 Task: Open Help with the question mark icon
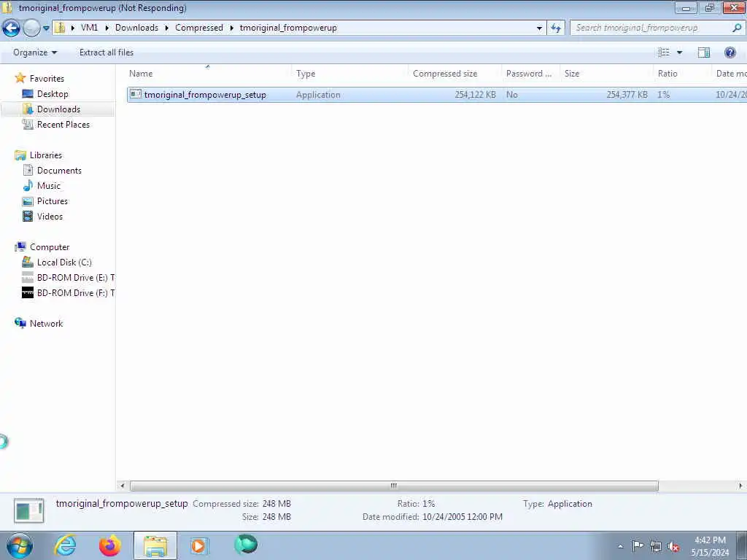click(729, 52)
